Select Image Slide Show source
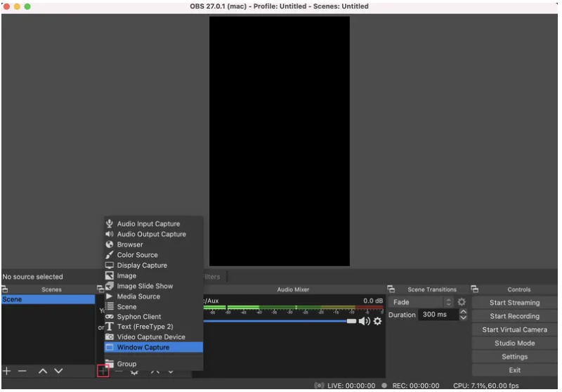562x392 pixels. point(153,286)
